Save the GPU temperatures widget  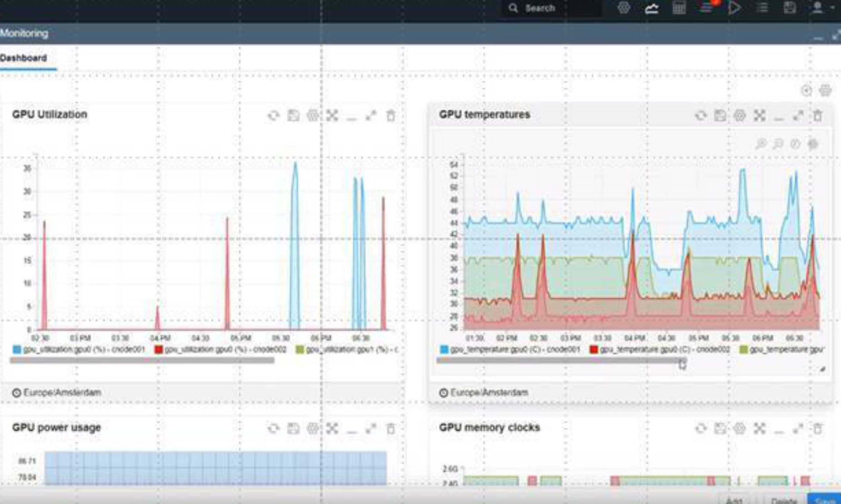tap(720, 116)
